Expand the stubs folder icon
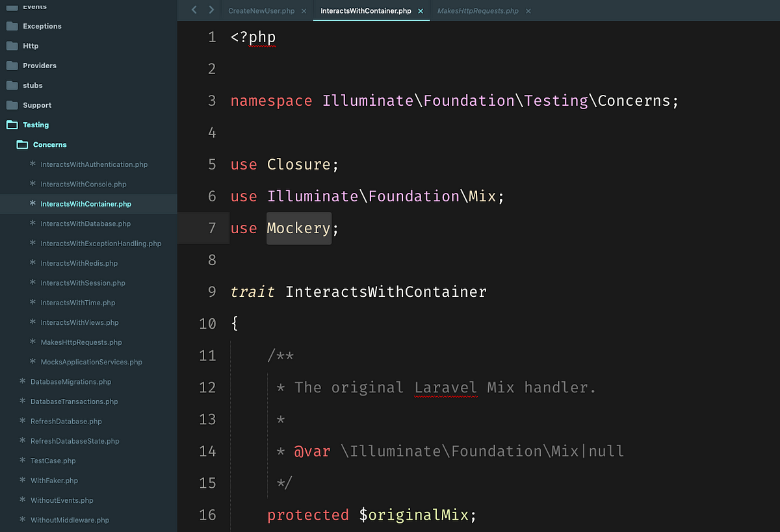This screenshot has height=532, width=780. coord(12,85)
